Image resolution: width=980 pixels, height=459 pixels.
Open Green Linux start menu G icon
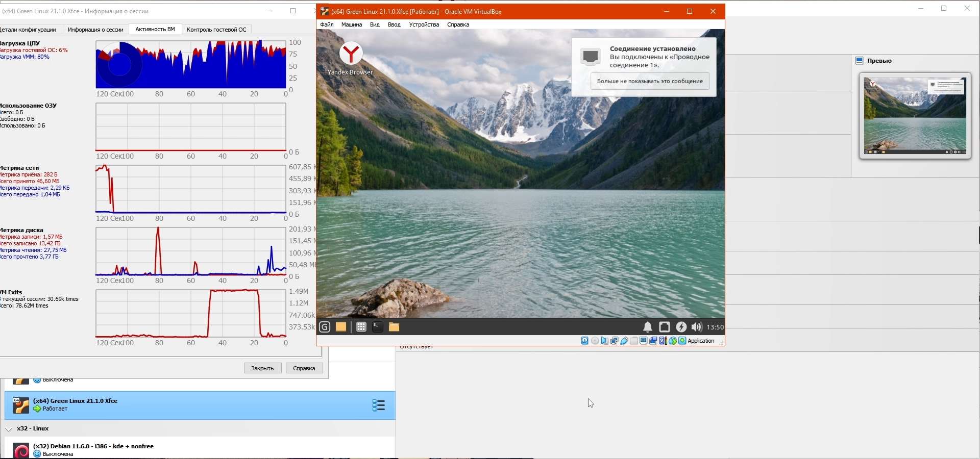click(x=325, y=327)
